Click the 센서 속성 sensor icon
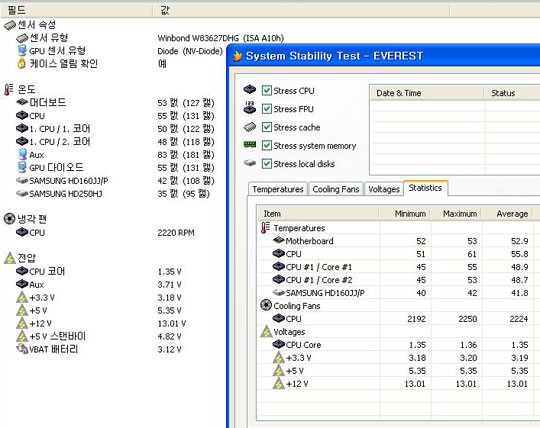Screen dimensions: 540x428 click(10, 25)
